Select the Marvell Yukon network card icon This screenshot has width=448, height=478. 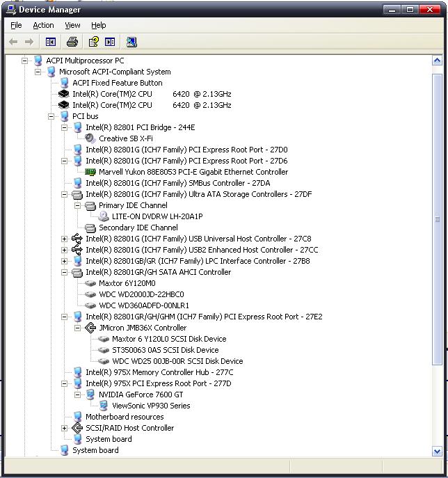click(90, 172)
